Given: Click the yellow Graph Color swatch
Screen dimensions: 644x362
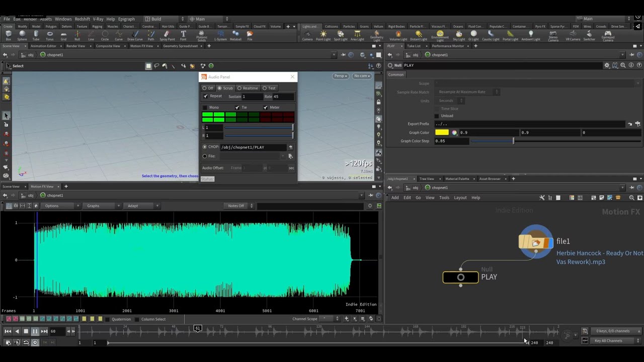Looking at the screenshot, I should (442, 133).
